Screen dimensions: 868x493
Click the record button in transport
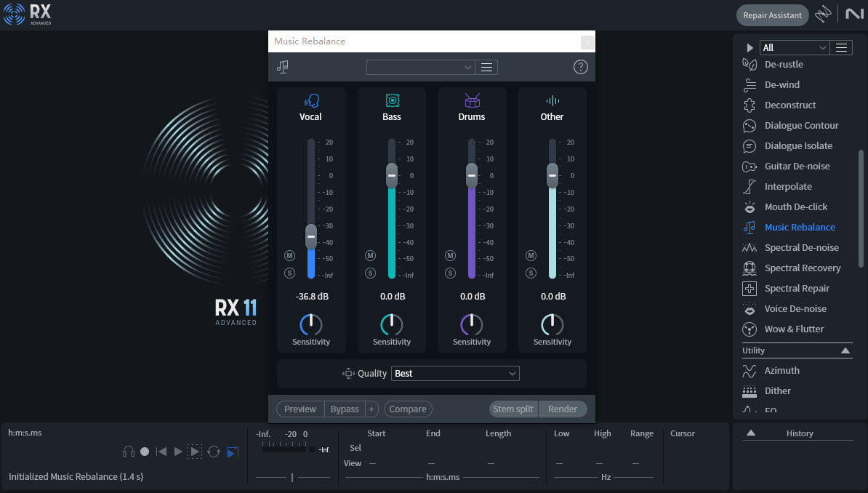tap(145, 452)
